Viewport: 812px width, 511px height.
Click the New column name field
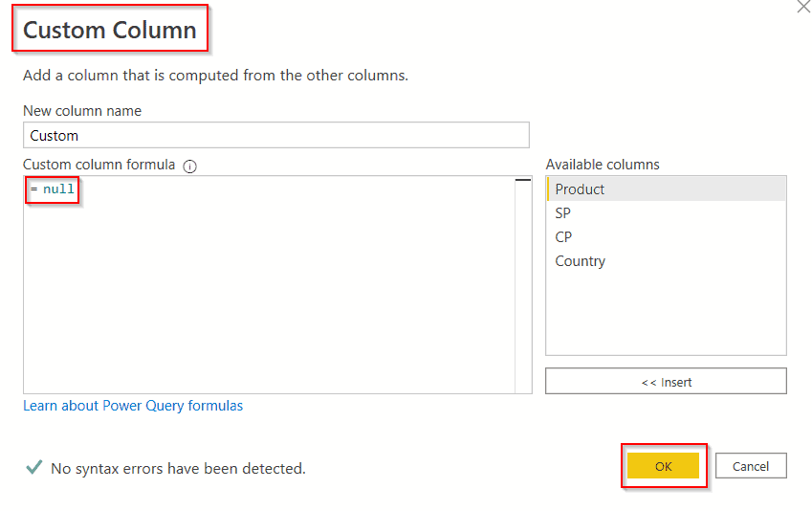276,135
